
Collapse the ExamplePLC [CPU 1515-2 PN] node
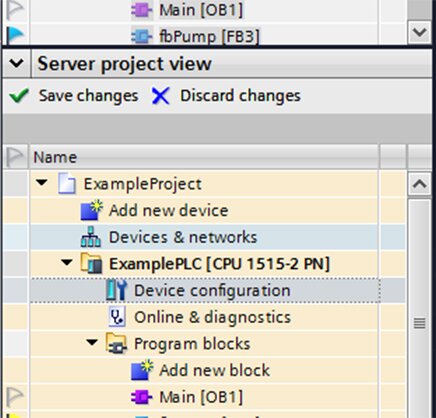pos(67,263)
